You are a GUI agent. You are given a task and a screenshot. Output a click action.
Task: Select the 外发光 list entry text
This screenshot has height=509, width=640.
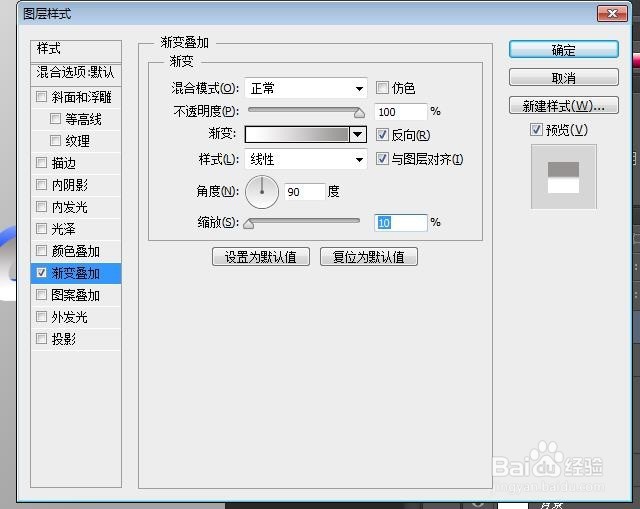tap(69, 317)
